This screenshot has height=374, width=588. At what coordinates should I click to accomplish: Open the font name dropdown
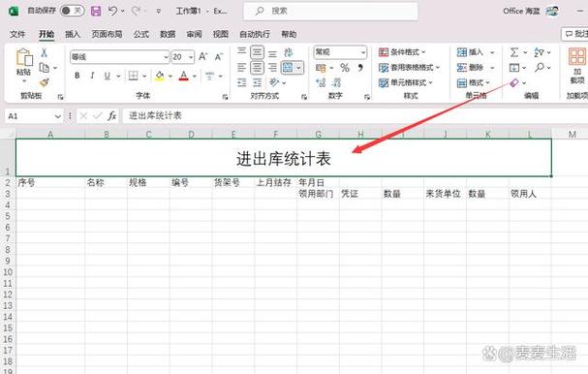point(166,57)
